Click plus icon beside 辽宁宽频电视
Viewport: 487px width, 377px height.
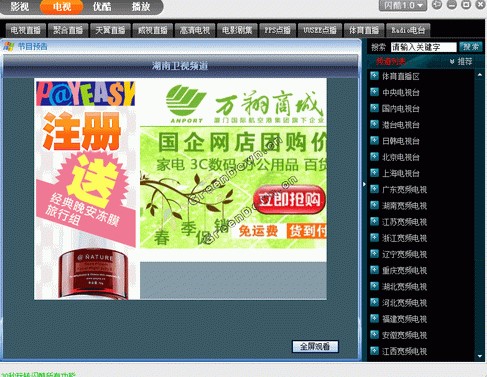[374, 254]
